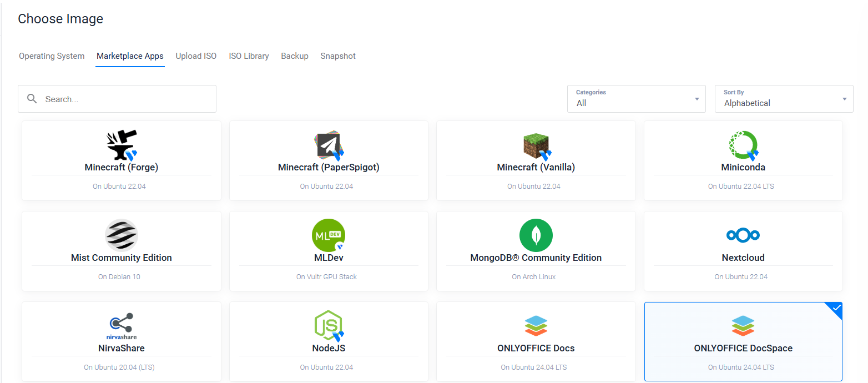Open the Upload ISO tab

(196, 56)
